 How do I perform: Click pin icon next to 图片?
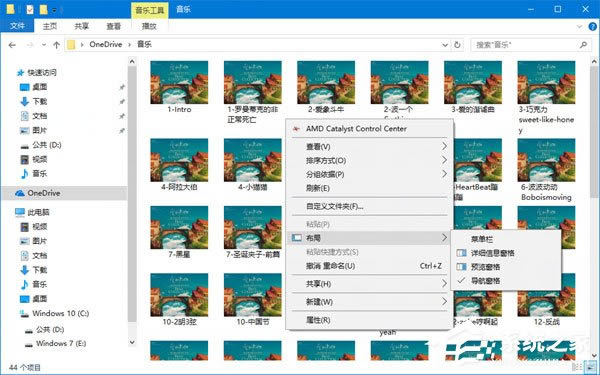point(122,131)
